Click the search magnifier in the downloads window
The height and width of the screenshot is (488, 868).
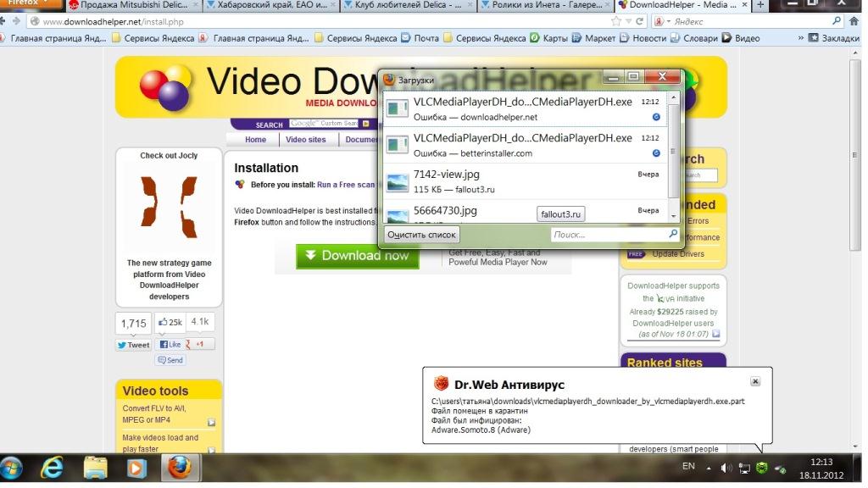coord(673,234)
